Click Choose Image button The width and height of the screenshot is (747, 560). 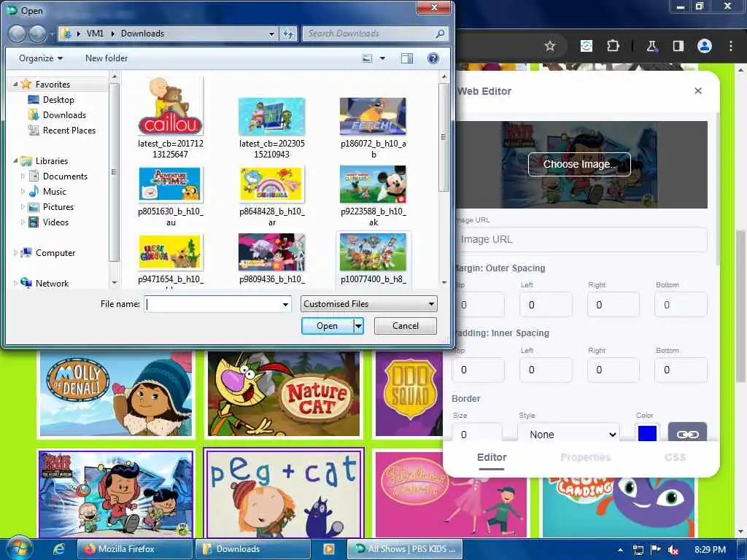(579, 164)
